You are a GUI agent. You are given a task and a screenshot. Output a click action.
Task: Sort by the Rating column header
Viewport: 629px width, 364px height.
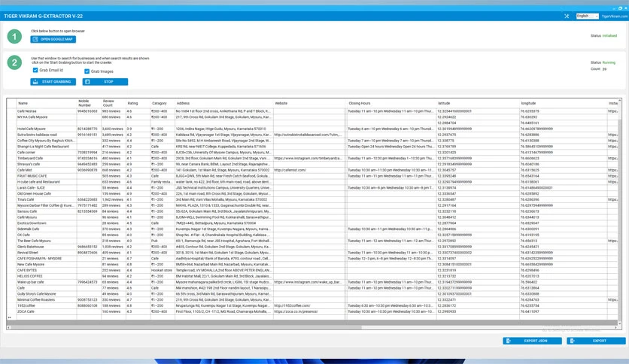coord(138,104)
